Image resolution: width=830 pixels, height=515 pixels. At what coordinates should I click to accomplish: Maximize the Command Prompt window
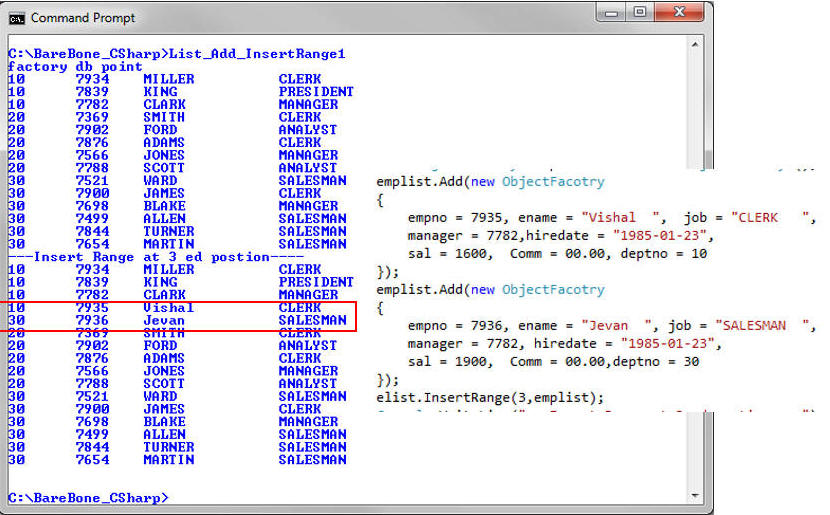[641, 12]
